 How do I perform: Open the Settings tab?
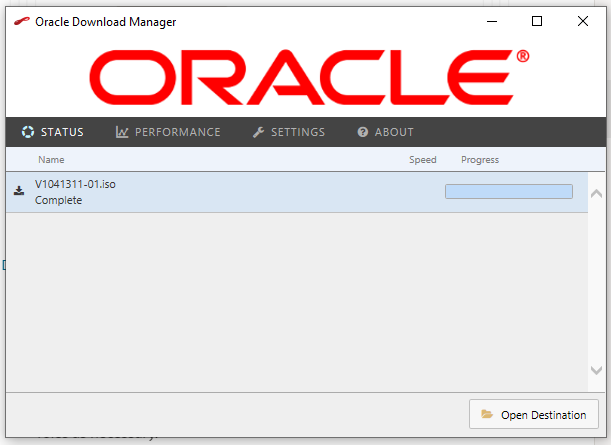(x=289, y=132)
